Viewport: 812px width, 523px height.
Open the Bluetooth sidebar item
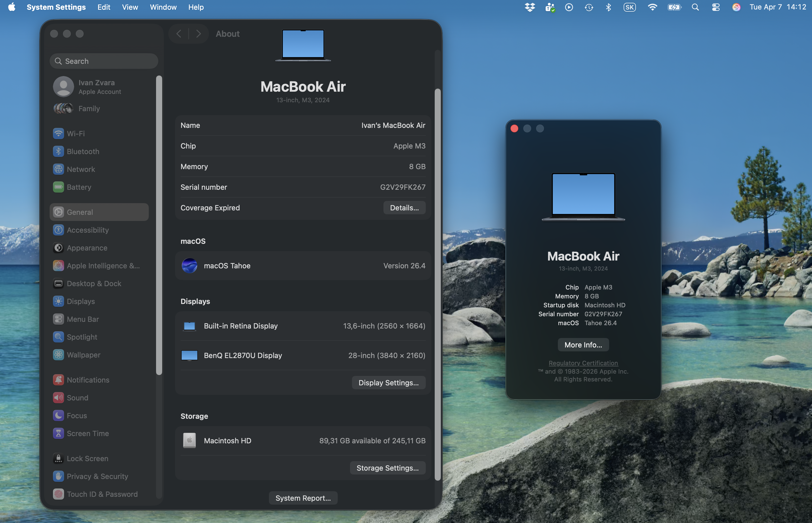click(82, 152)
